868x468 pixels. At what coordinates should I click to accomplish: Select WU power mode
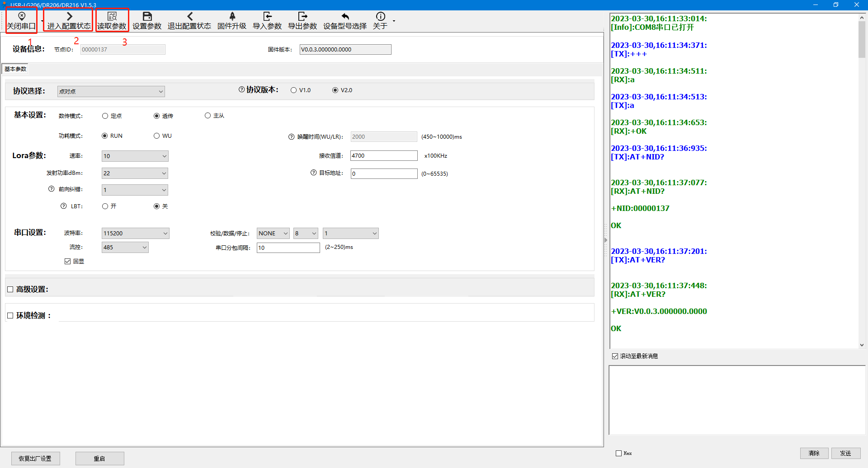coord(156,136)
